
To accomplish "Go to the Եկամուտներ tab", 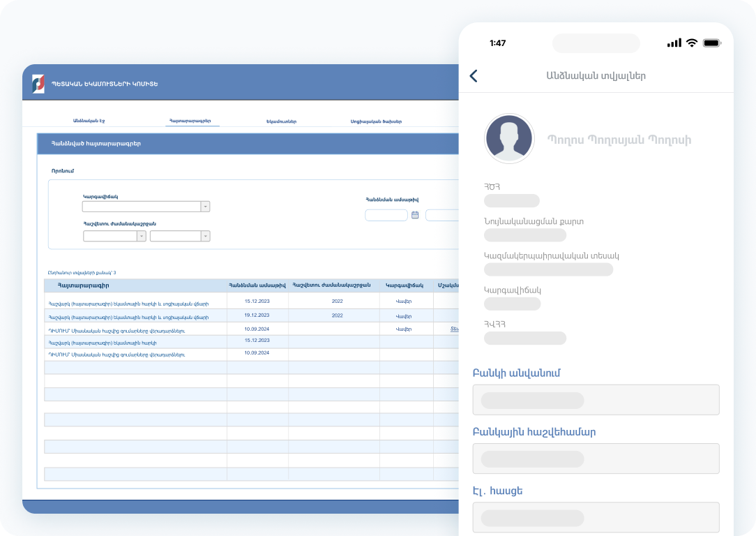I will click(x=282, y=121).
